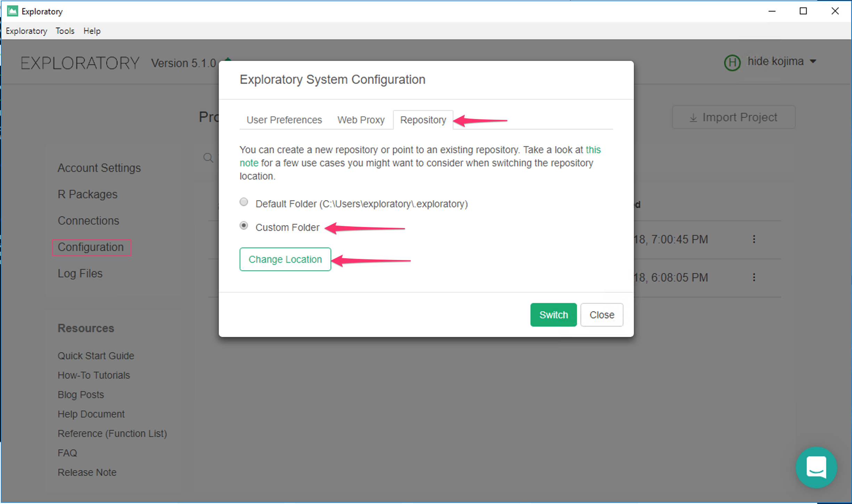852x504 pixels.
Task: Select the Default Folder radio button
Action: [x=244, y=202]
